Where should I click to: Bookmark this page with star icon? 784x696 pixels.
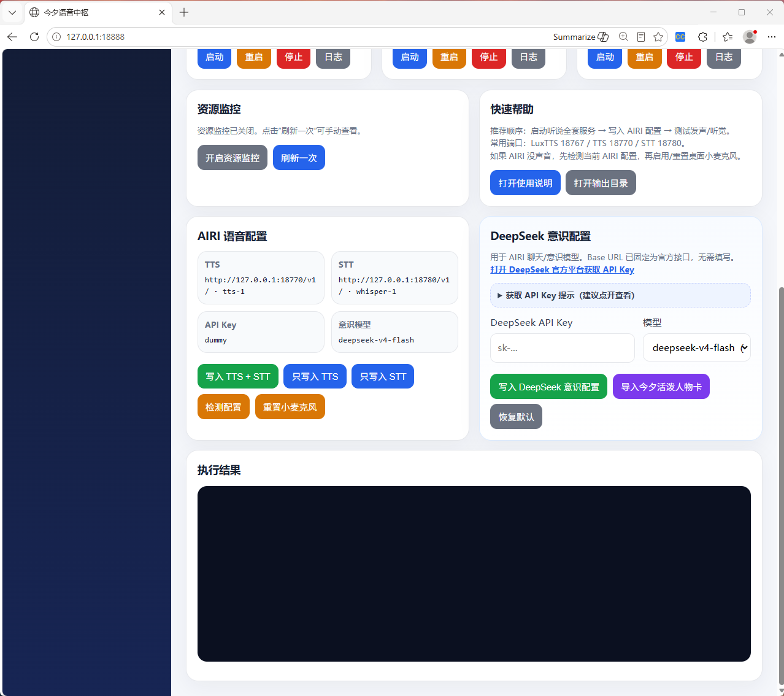(x=658, y=37)
